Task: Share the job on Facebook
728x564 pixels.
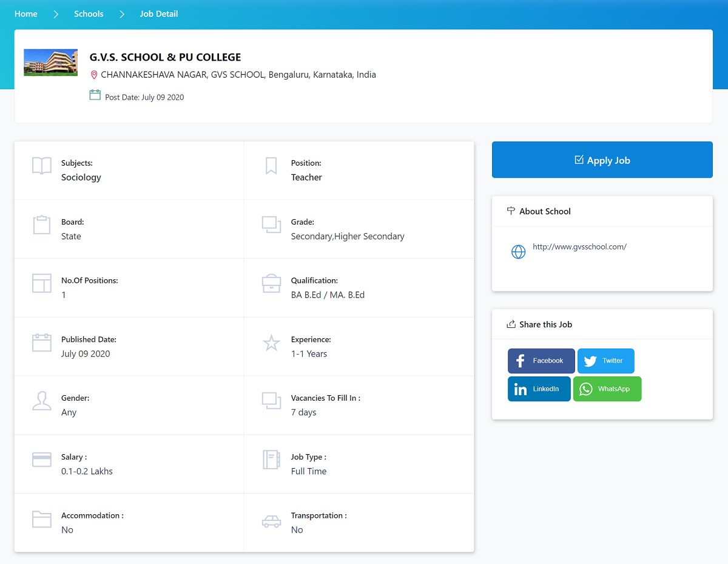Action: pos(541,361)
